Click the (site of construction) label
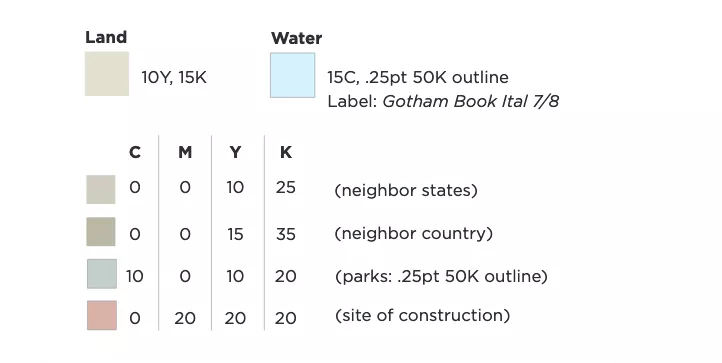 click(422, 316)
